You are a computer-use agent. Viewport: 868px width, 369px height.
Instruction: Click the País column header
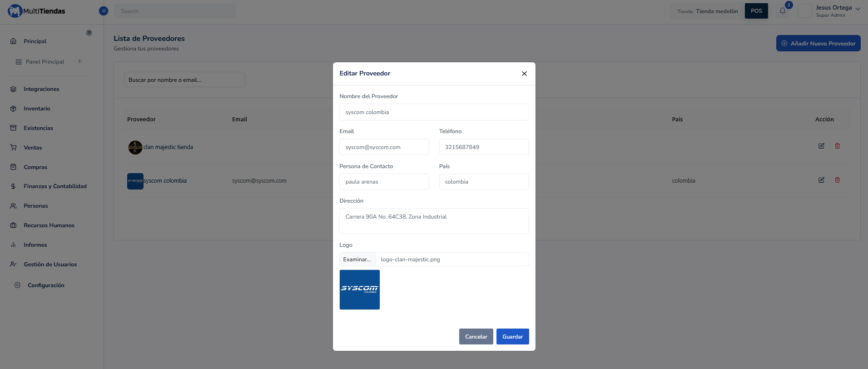pyautogui.click(x=677, y=120)
